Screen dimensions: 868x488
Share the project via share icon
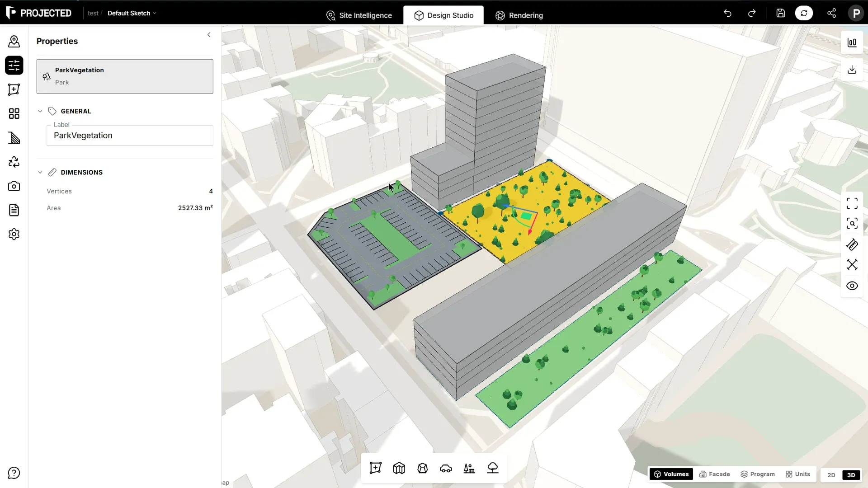(x=831, y=13)
